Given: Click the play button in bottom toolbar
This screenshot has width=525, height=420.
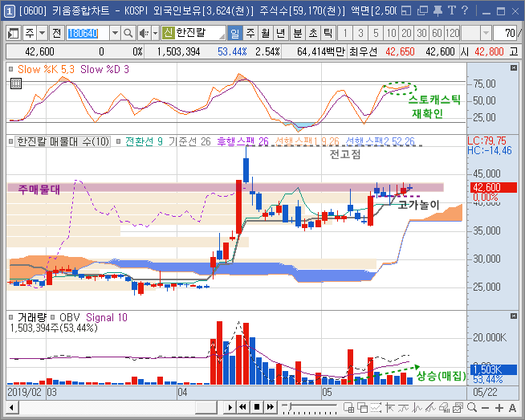Looking at the screenshot, I should tap(230, 407).
